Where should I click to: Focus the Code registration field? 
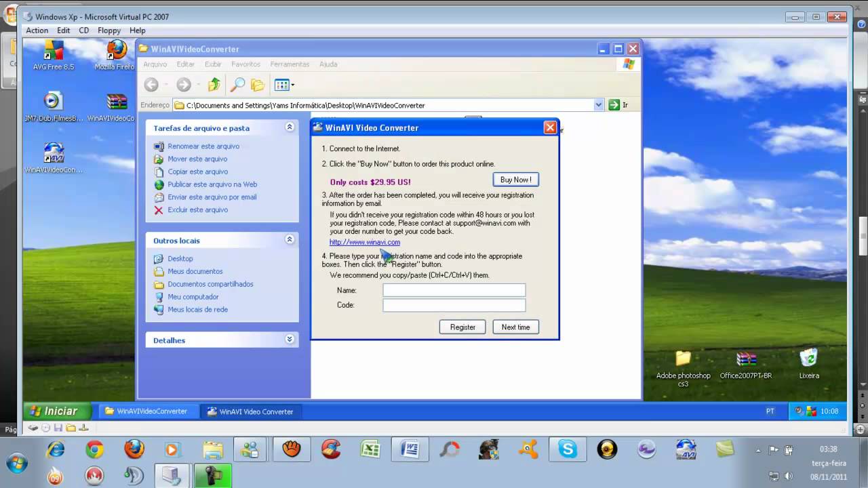pos(454,305)
